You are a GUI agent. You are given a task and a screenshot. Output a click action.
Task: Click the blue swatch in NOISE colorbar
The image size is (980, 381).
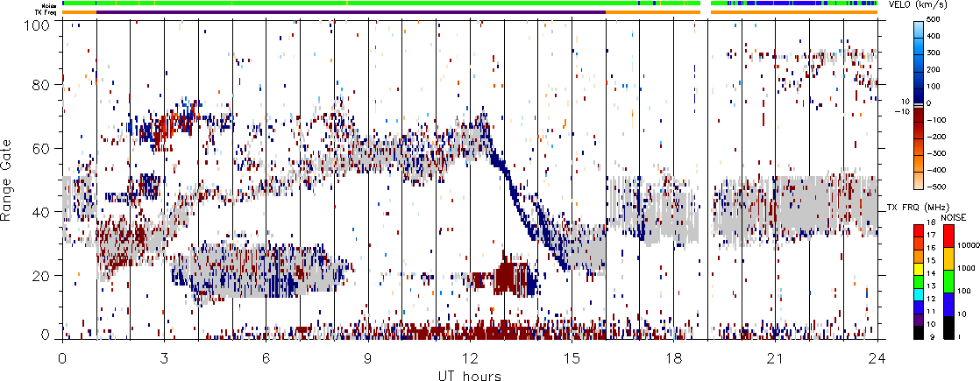click(948, 305)
